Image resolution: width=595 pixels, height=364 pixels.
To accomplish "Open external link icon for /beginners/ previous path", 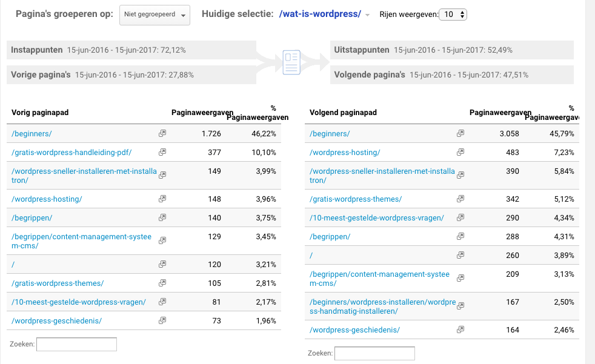I will [162, 133].
